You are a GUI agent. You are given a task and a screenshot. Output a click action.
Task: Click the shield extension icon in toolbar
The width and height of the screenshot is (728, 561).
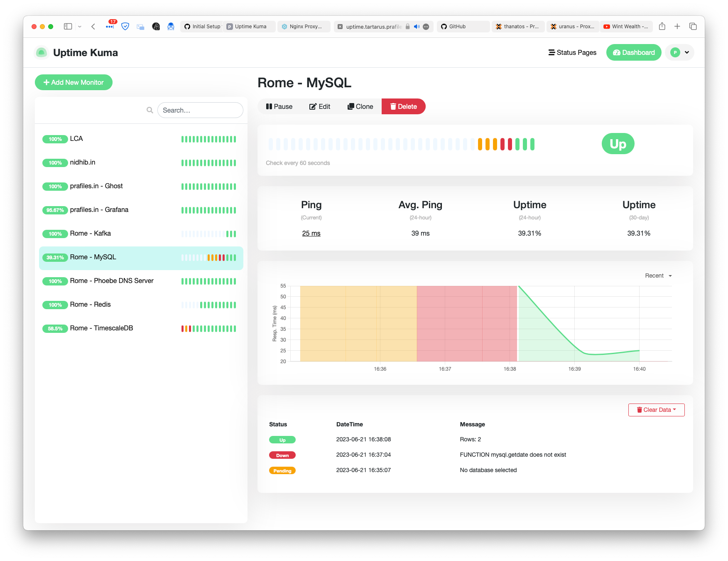125,26
